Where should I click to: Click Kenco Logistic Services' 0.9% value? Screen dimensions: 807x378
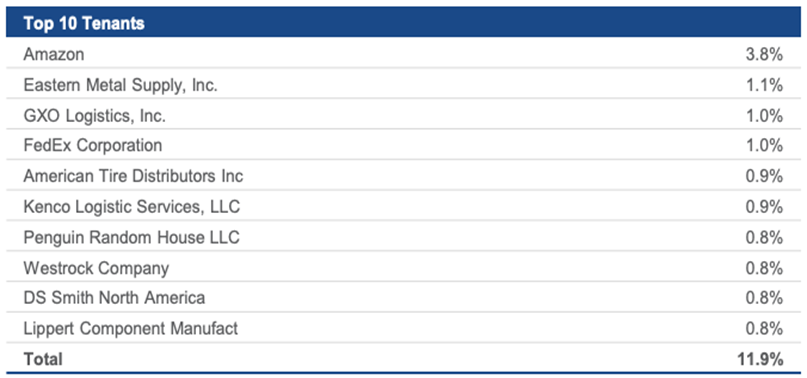point(764,207)
